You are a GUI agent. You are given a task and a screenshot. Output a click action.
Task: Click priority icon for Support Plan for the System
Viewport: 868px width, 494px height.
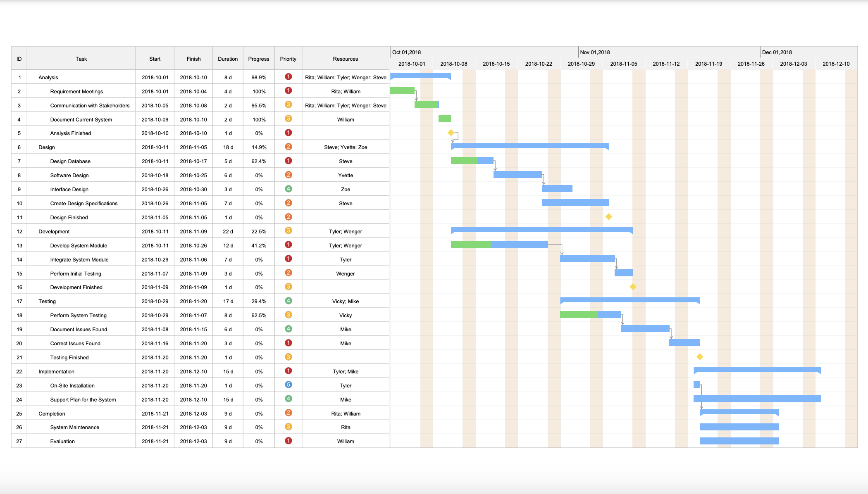pos(289,399)
